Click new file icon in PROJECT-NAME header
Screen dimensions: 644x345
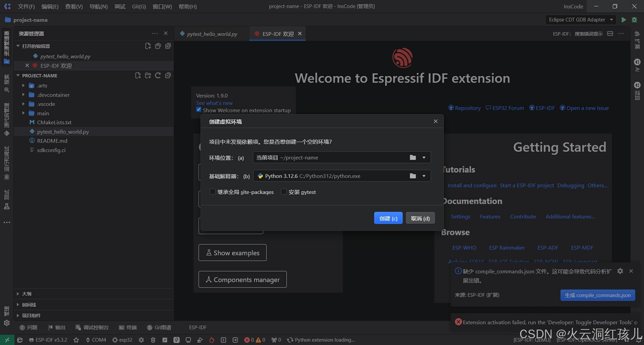[x=138, y=75]
